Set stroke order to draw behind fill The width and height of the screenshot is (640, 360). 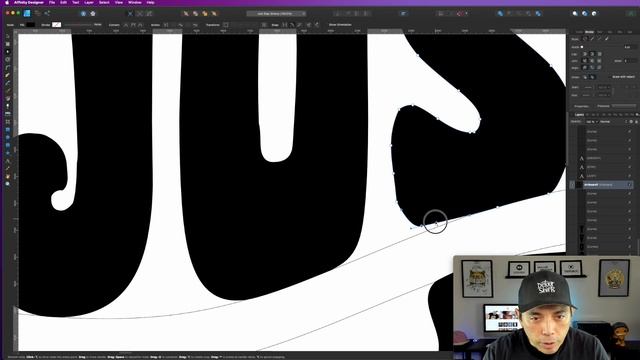click(585, 77)
